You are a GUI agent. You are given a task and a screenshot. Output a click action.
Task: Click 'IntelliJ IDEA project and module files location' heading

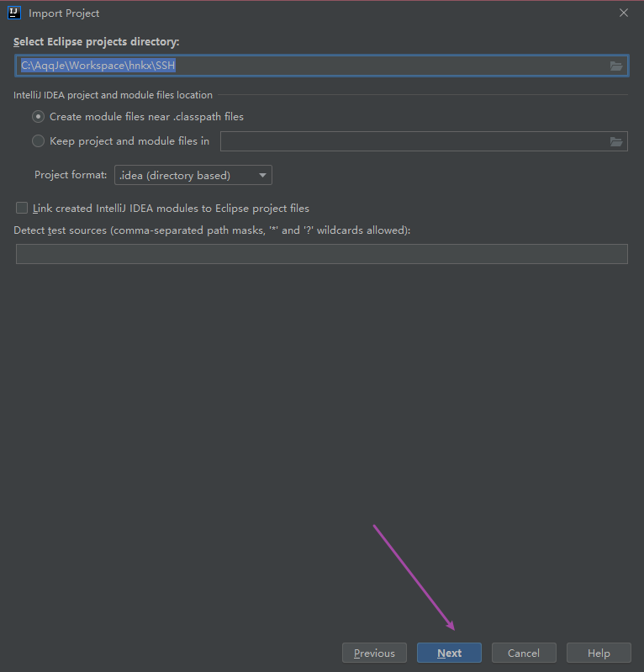[113, 95]
